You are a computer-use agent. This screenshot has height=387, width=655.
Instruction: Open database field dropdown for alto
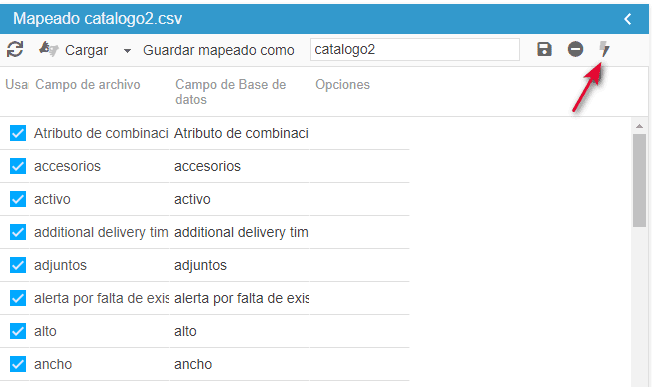(239, 331)
